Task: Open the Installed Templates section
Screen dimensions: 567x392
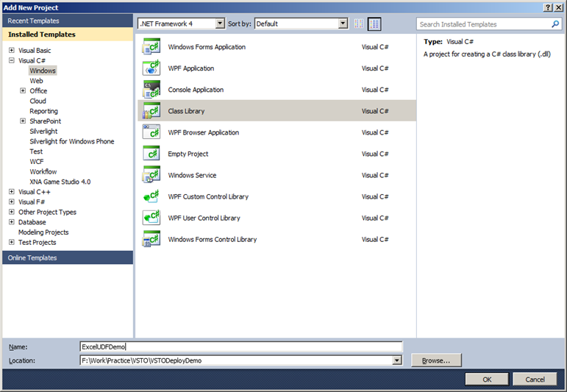Action: click(x=68, y=35)
